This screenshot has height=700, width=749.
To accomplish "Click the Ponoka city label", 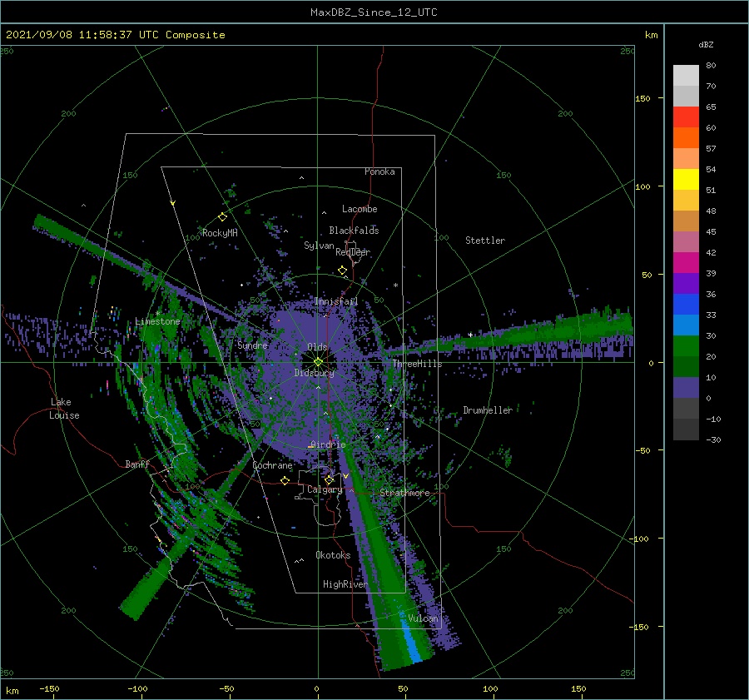I will click(x=379, y=171).
